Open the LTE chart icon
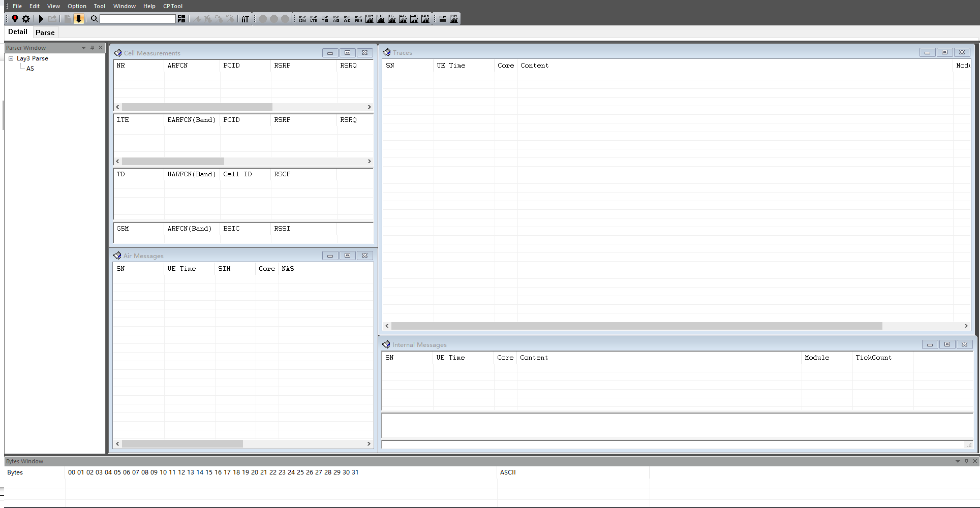The height and width of the screenshot is (508, 980). pos(380,19)
